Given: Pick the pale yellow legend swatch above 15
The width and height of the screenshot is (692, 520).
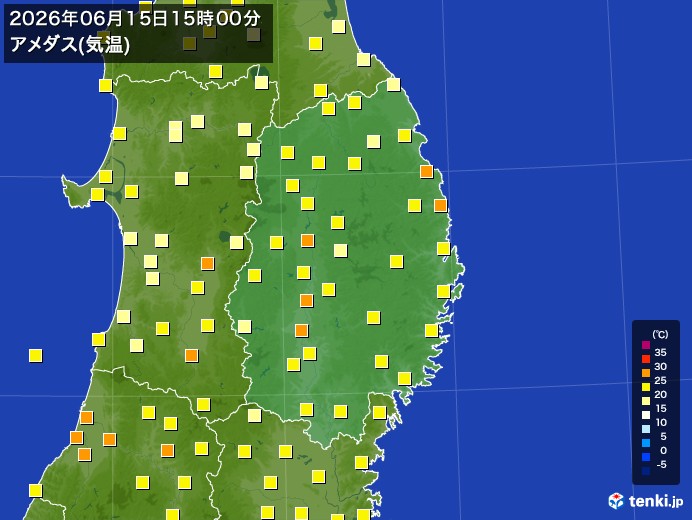Looking at the screenshot, I should 646,401.
